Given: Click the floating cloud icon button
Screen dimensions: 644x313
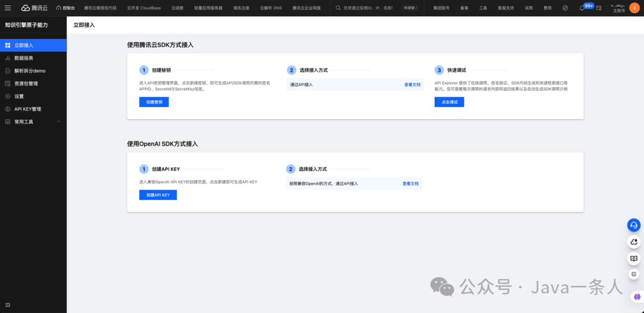Looking at the screenshot, I should tap(634, 242).
